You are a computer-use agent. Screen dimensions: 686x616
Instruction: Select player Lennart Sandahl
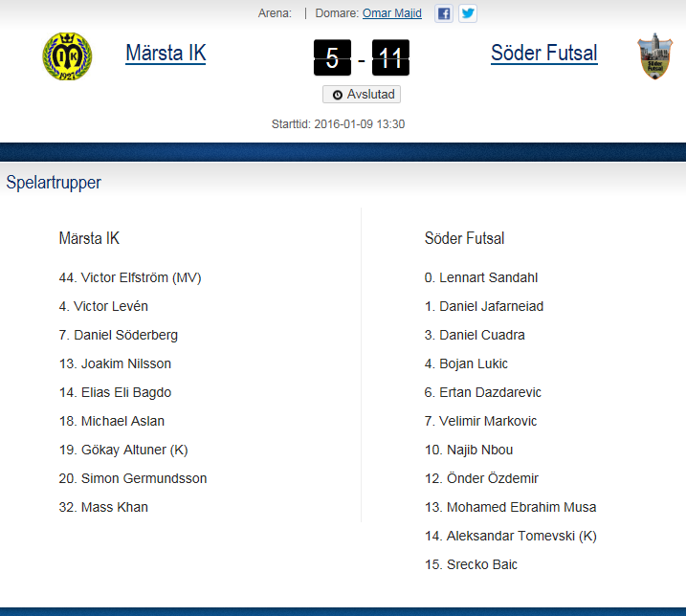pos(481,278)
